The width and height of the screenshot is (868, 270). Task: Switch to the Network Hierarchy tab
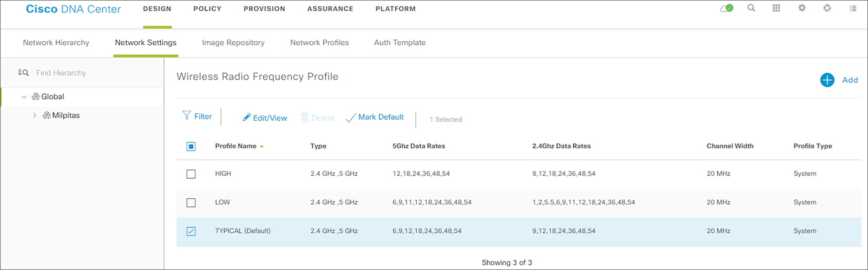56,43
